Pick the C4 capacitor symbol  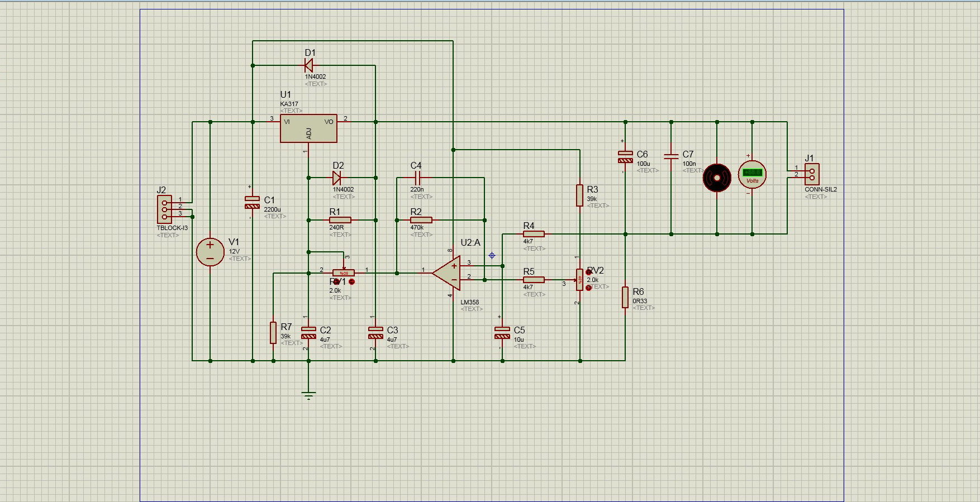click(x=417, y=178)
